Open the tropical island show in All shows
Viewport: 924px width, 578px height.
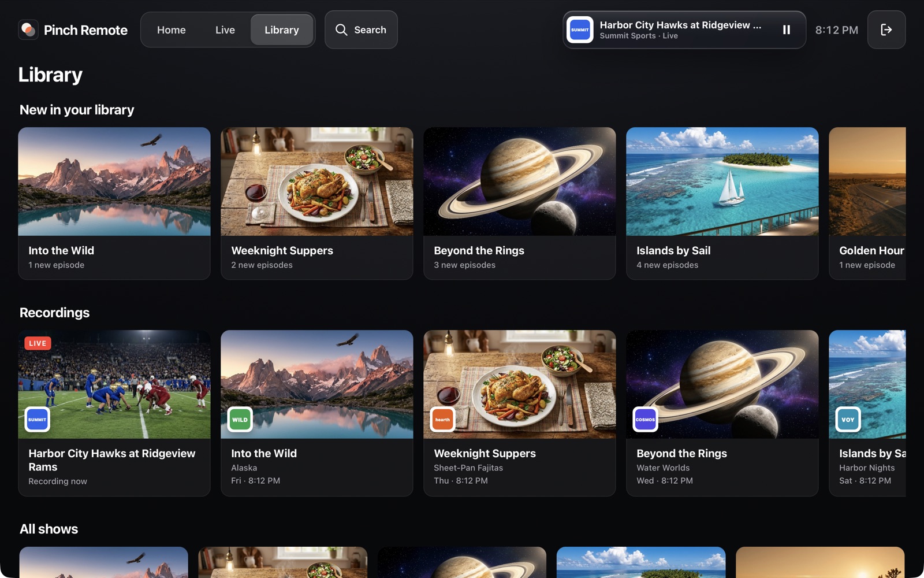coord(641,562)
